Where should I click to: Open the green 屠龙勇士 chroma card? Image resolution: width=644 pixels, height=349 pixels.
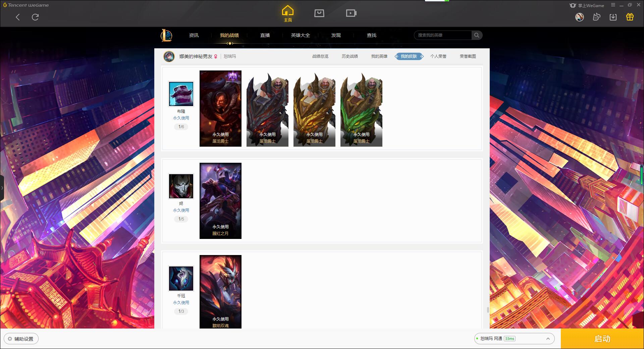click(361, 108)
